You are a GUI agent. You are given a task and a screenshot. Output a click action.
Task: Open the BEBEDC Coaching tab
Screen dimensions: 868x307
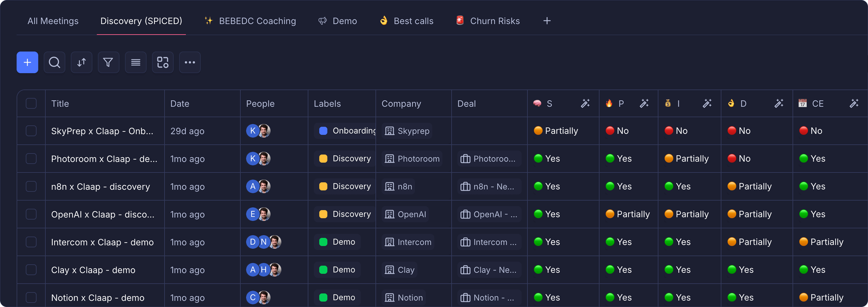click(x=250, y=21)
